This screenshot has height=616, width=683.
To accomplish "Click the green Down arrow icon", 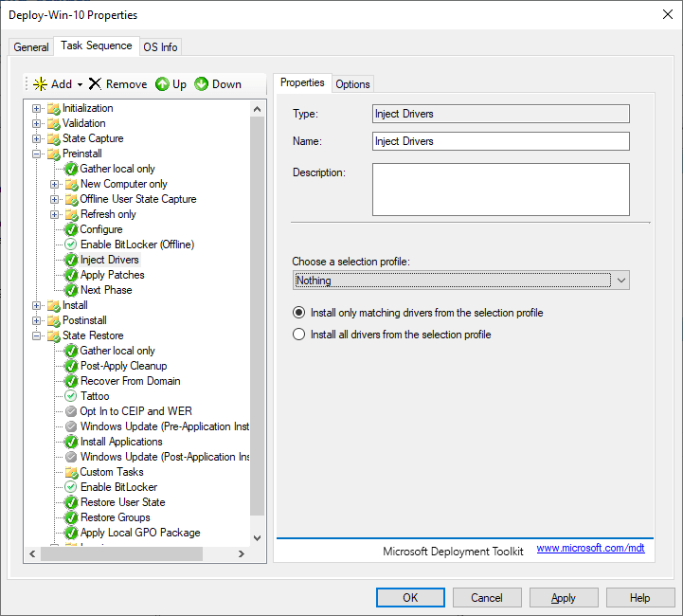I will tap(202, 84).
